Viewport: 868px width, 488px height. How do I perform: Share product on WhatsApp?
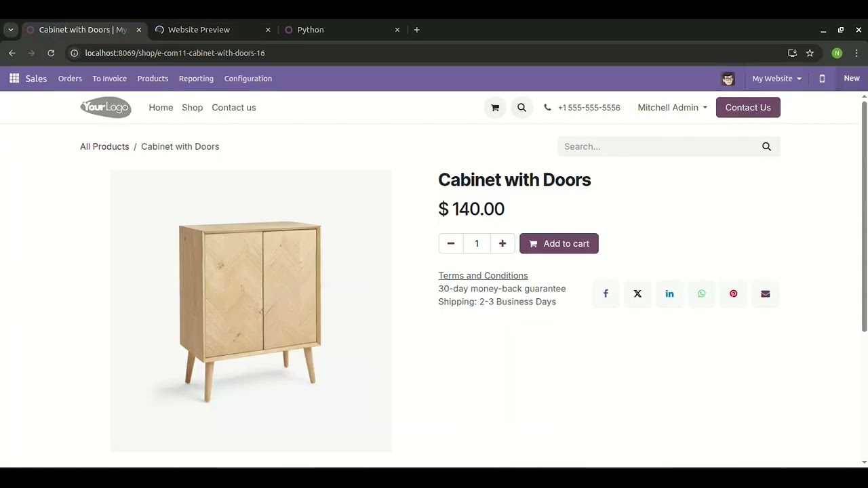pyautogui.click(x=701, y=293)
